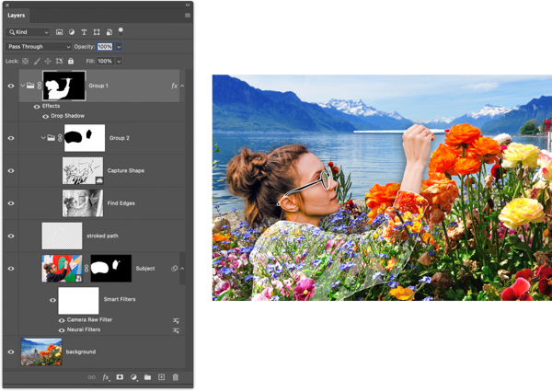Screen dimensions: 552x392
Task: Filter layers by shape layer icon
Action: coord(97,32)
